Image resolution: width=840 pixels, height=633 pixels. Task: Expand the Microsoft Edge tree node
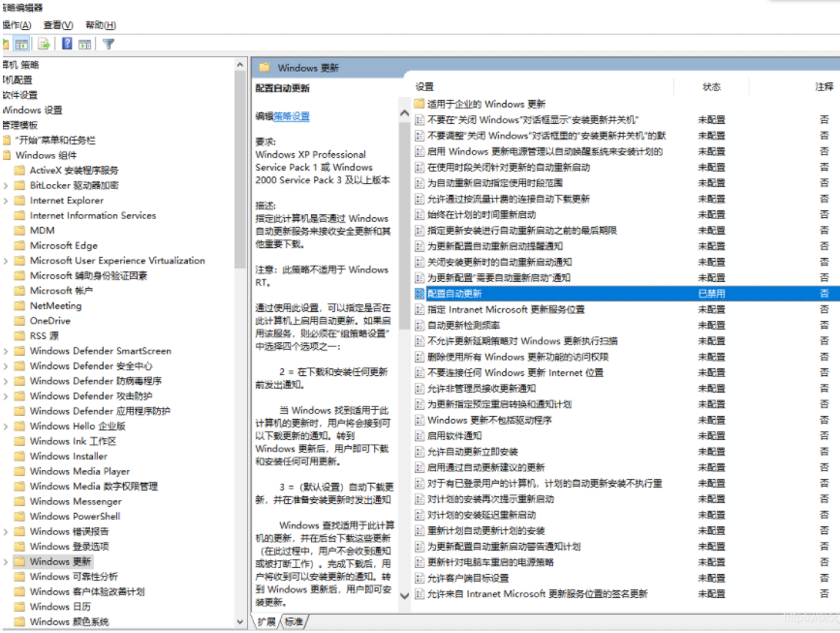[x=9, y=244]
